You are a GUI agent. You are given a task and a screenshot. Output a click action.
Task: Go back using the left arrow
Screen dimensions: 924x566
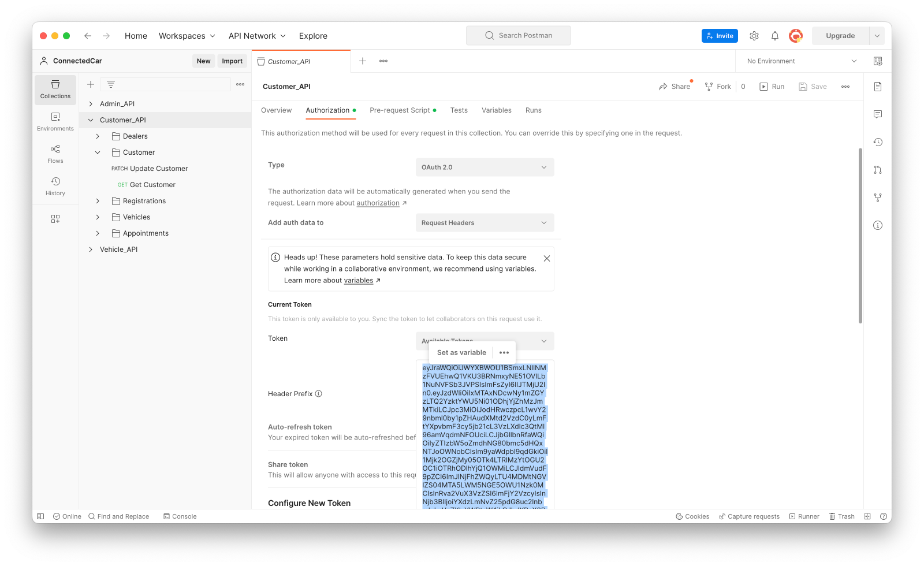pyautogui.click(x=88, y=36)
